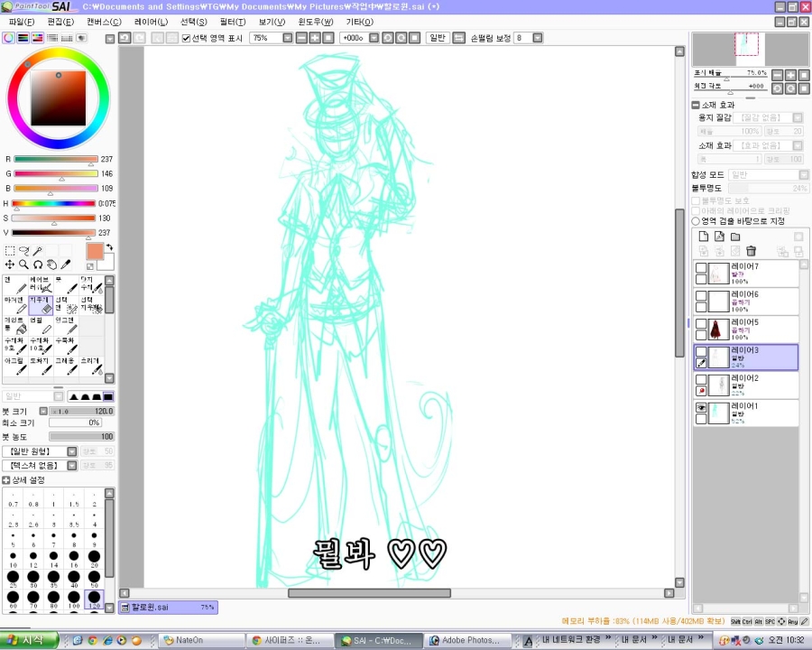Show the hidden 레이어7 layer
This screenshot has width=812, height=650.
click(701, 268)
